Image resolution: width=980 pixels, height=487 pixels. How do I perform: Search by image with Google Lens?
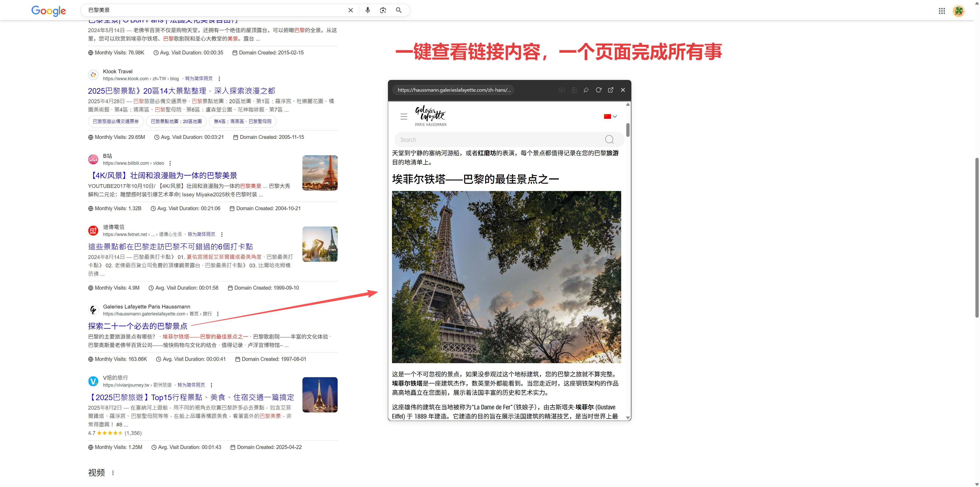(x=383, y=10)
